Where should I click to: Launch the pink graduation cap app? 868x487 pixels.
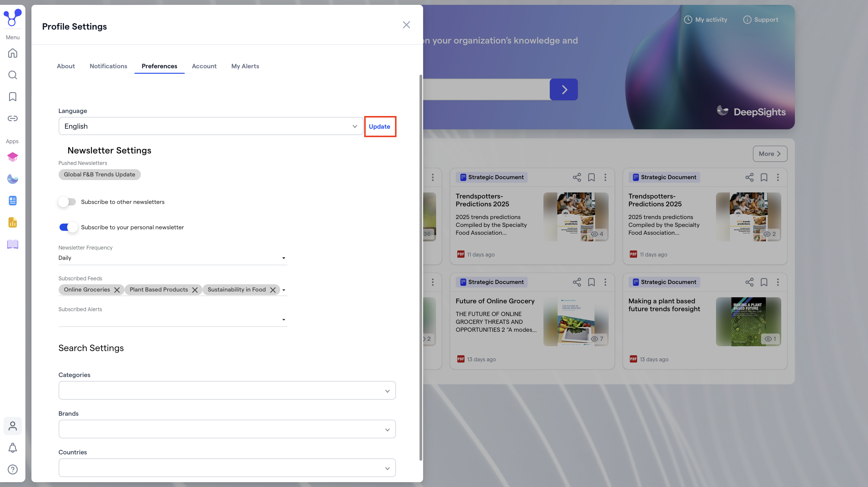(12, 157)
